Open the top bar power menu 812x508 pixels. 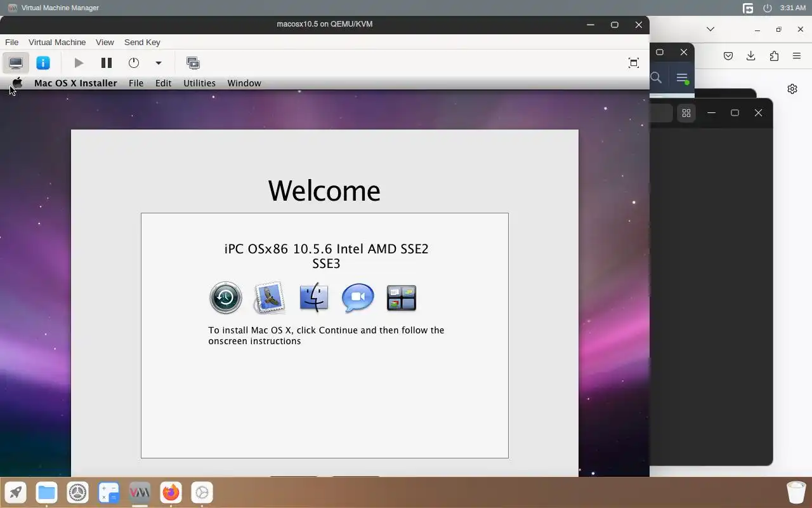click(x=768, y=8)
